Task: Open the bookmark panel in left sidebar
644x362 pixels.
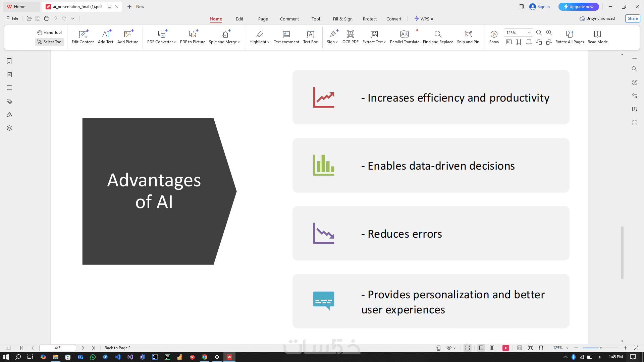Action: [x=9, y=61]
